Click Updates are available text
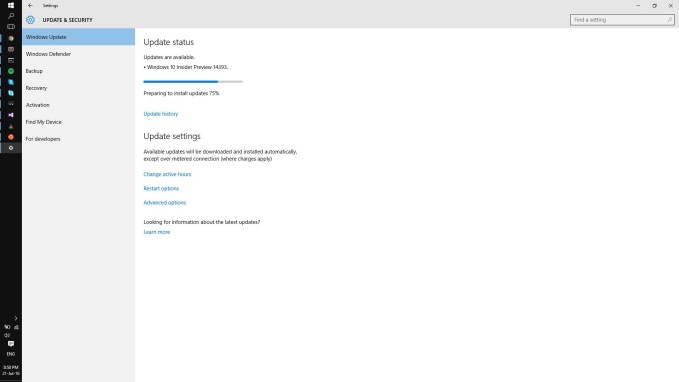The width and height of the screenshot is (679, 382). click(169, 57)
